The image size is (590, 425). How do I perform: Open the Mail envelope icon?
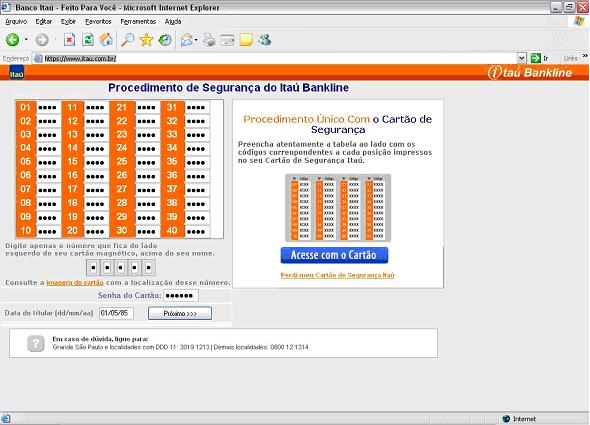(187, 40)
